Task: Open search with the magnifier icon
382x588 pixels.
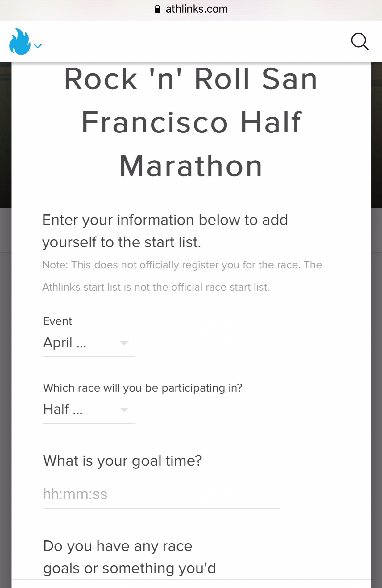Action: (x=359, y=42)
